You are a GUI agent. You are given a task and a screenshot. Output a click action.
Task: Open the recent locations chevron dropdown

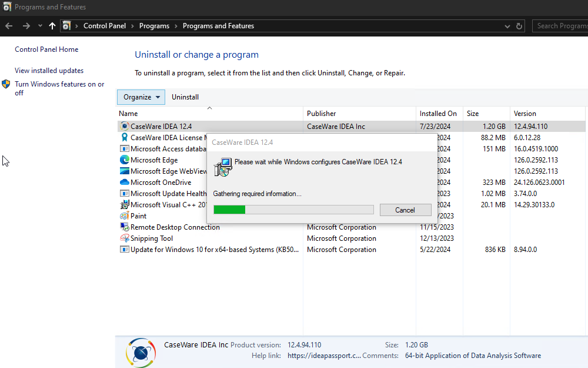click(x=40, y=26)
